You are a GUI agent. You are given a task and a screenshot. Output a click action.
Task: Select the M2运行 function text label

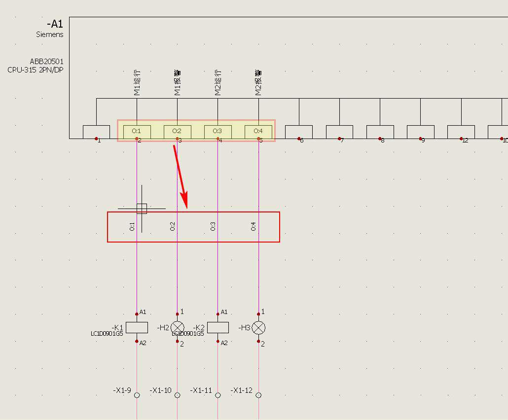coord(218,82)
